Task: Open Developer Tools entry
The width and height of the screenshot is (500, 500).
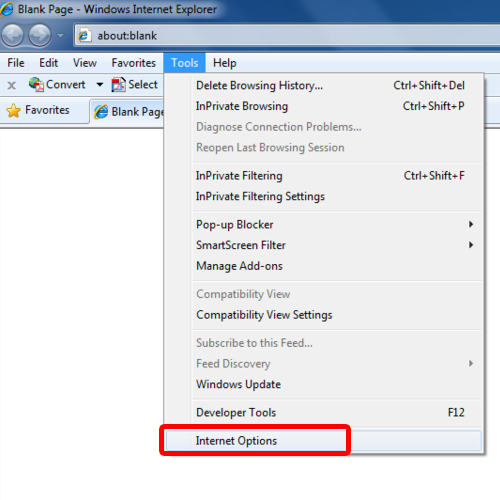Action: point(323,412)
